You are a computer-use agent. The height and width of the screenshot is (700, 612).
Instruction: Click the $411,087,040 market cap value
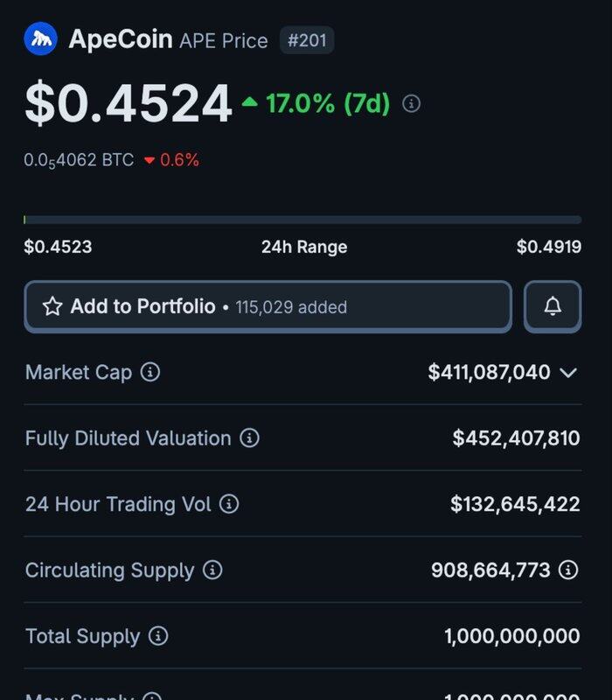click(489, 373)
